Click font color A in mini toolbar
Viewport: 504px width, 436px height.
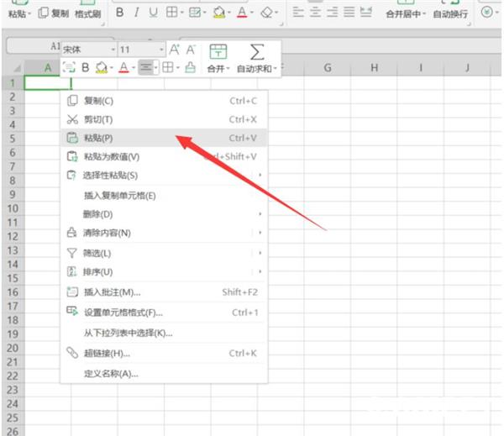click(123, 67)
